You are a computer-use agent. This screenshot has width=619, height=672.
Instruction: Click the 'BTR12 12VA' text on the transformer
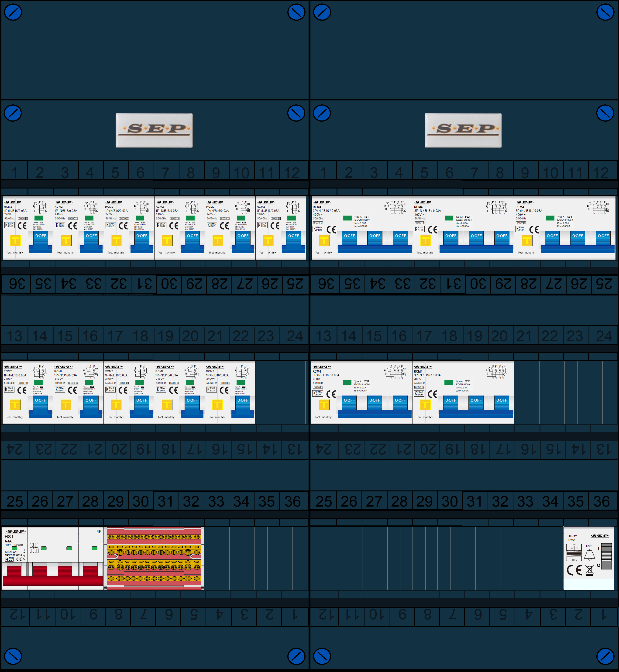click(x=572, y=538)
